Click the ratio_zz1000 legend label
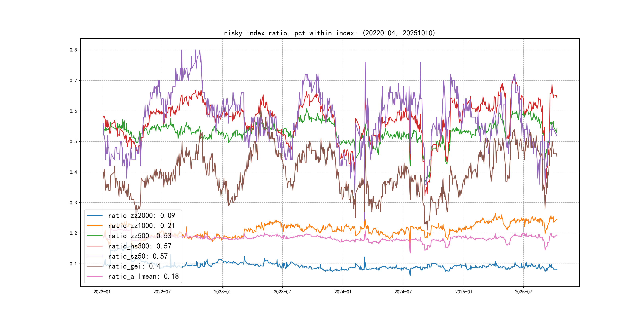Image resolution: width=644 pixels, height=322 pixels. tap(141, 226)
